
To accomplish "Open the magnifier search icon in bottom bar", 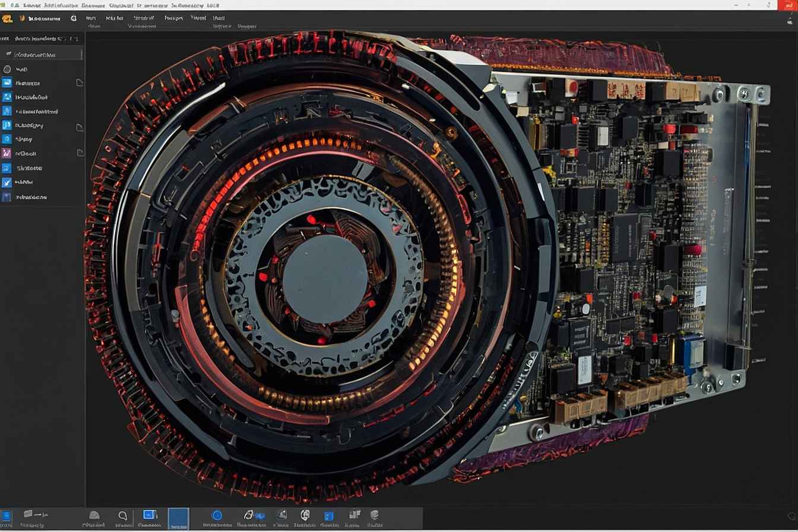I will 123,515.
